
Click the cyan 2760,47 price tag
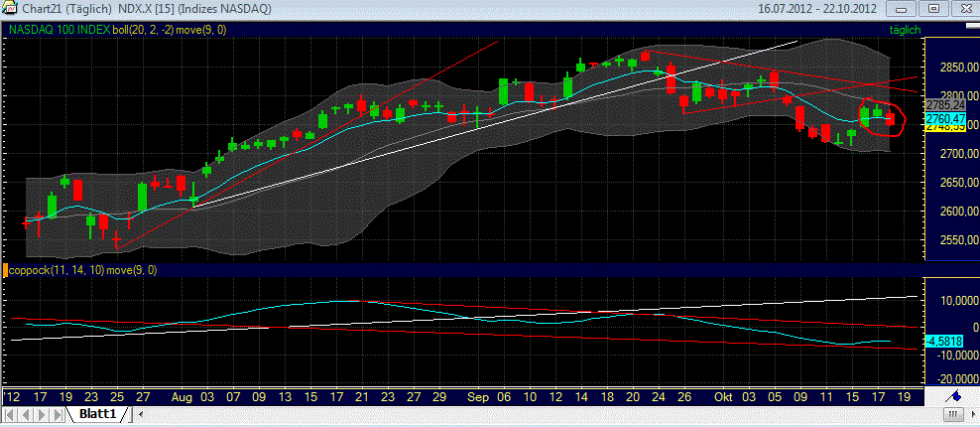click(947, 118)
